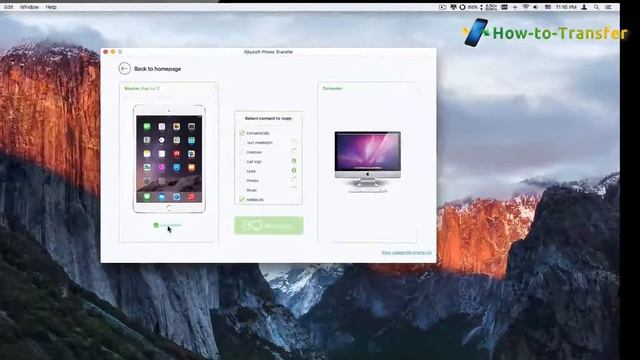Click the status icon beside Text messages
The height and width of the screenshot is (360, 640).
point(294,142)
